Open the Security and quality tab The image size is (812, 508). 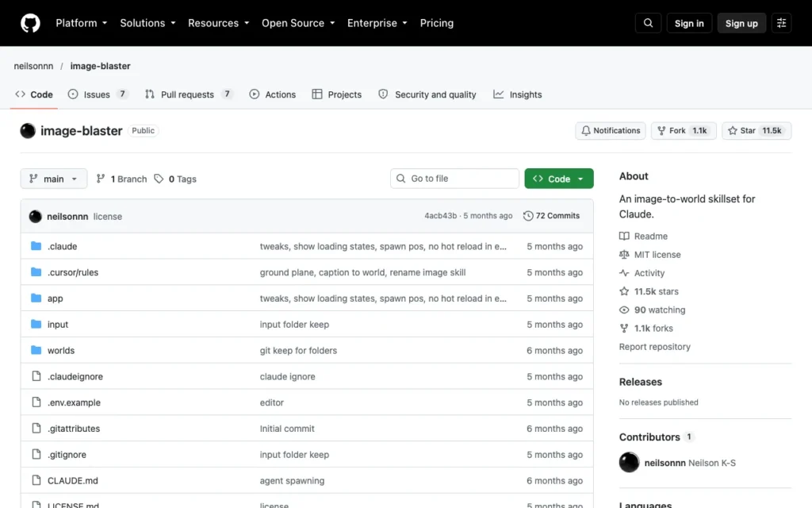(427, 94)
